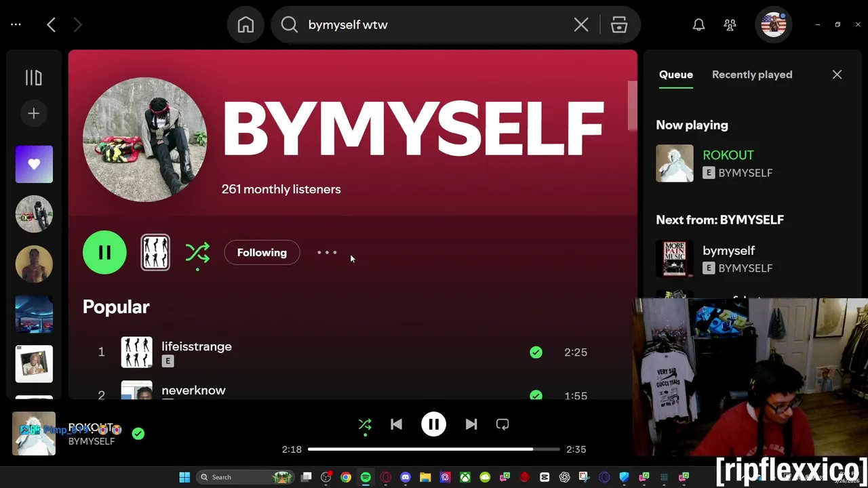
Task: Toggle saved checkmark for now-playing song
Action: (138, 434)
